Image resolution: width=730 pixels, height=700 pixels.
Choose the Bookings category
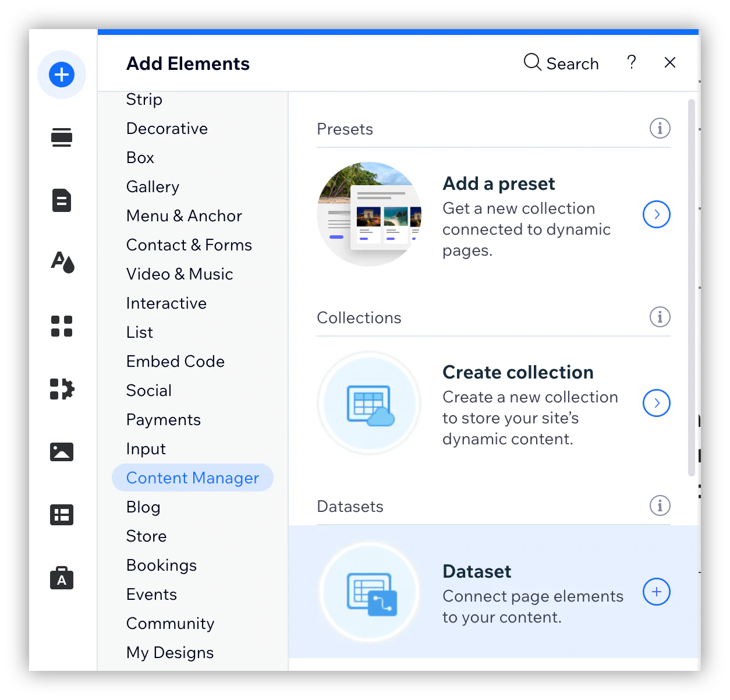pyautogui.click(x=162, y=565)
